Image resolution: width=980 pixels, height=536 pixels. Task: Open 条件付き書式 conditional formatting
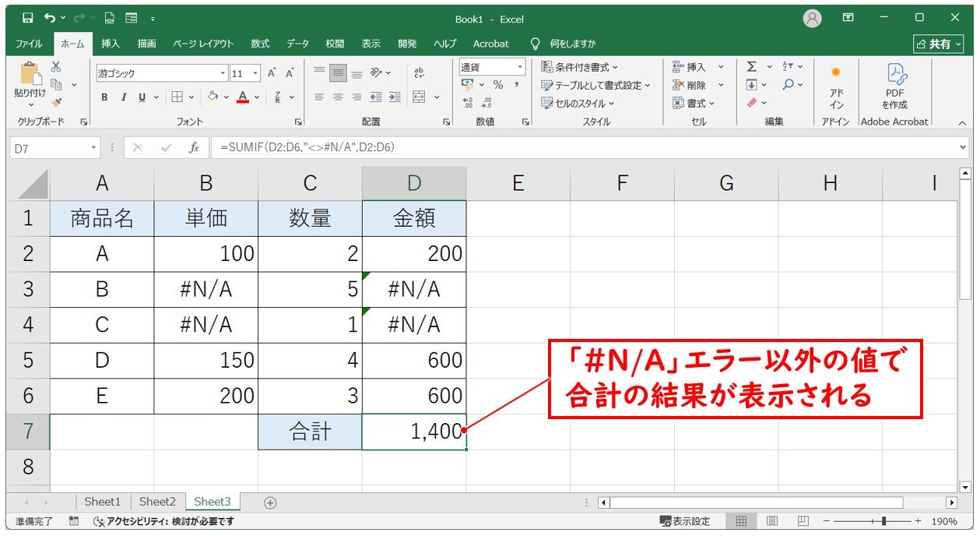(x=581, y=67)
